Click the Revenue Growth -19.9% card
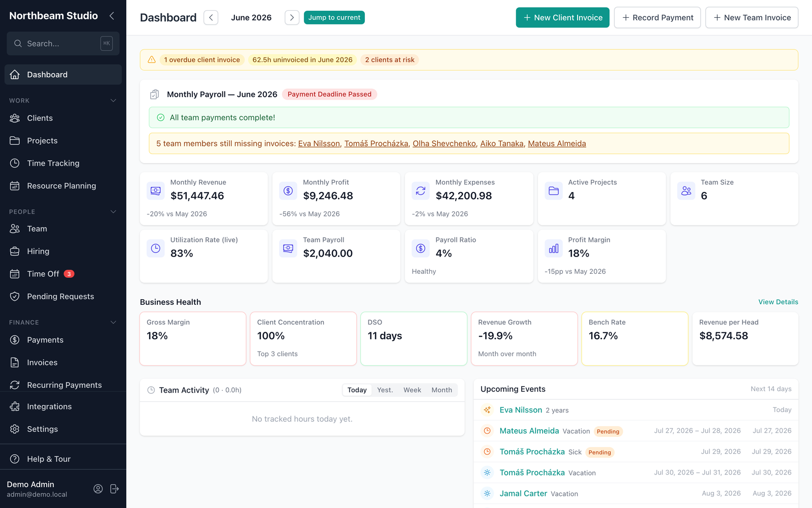The image size is (812, 508). [x=524, y=338]
